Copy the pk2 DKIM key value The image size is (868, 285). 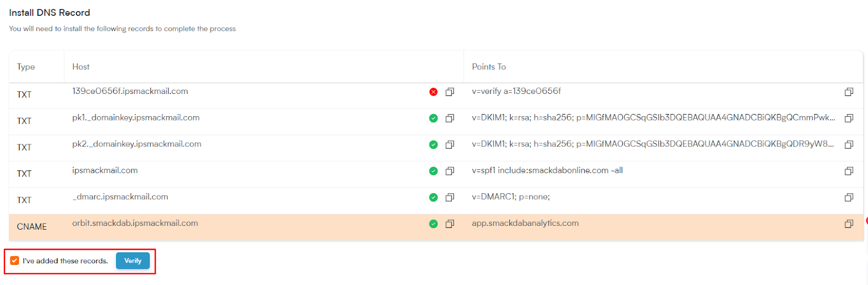(849, 144)
